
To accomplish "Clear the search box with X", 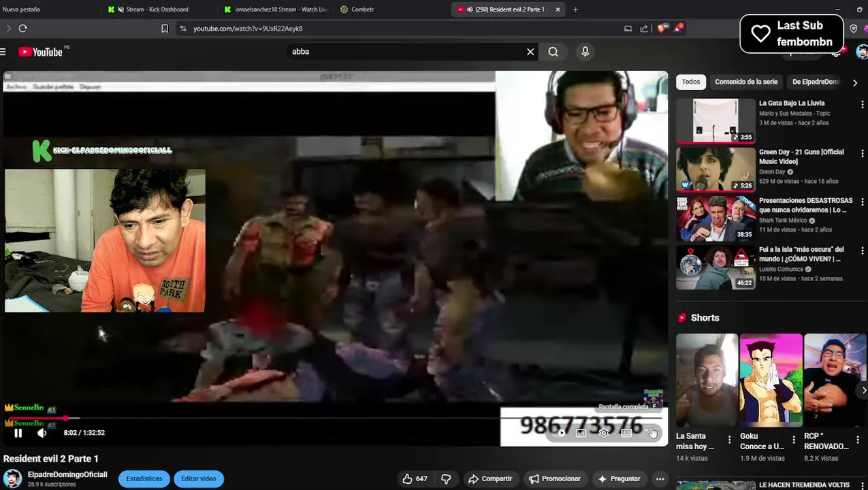I will pos(530,52).
